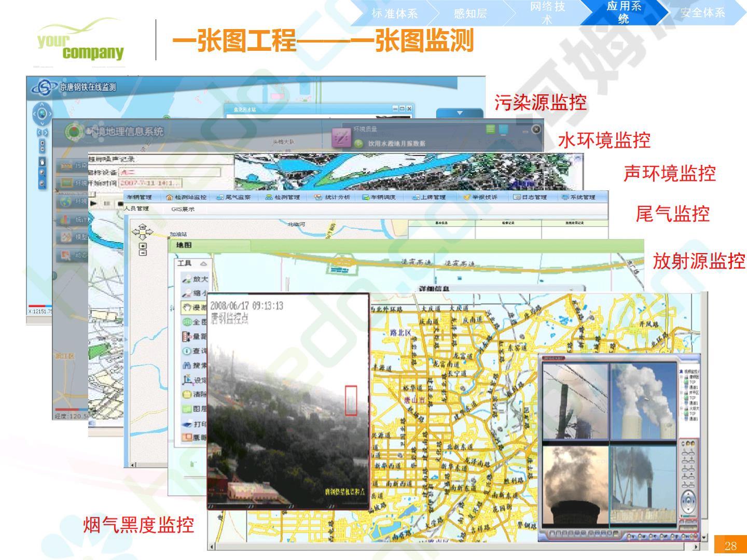This screenshot has height=560, width=747.
Task: Select the 全图 full extent tool
Action: 195,322
